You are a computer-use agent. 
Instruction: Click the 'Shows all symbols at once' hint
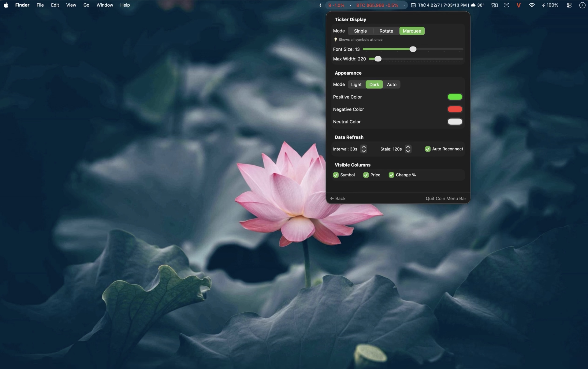[361, 40]
